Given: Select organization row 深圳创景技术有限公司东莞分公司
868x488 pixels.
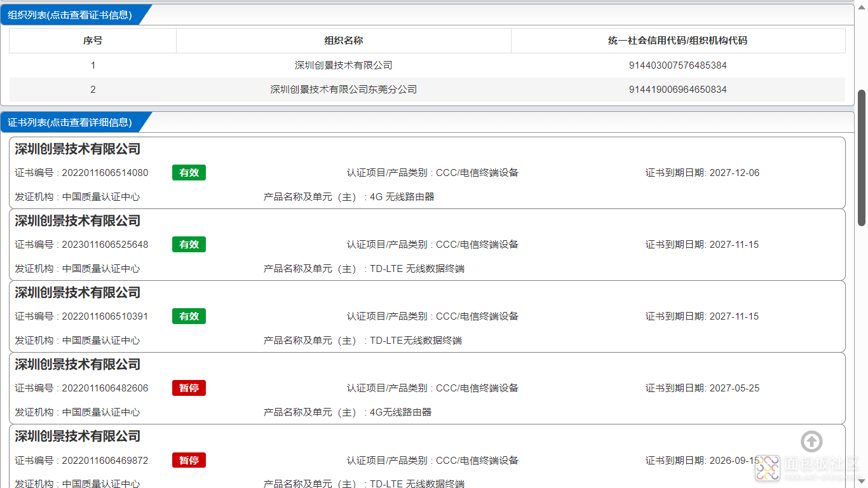Looking at the screenshot, I should (x=427, y=90).
